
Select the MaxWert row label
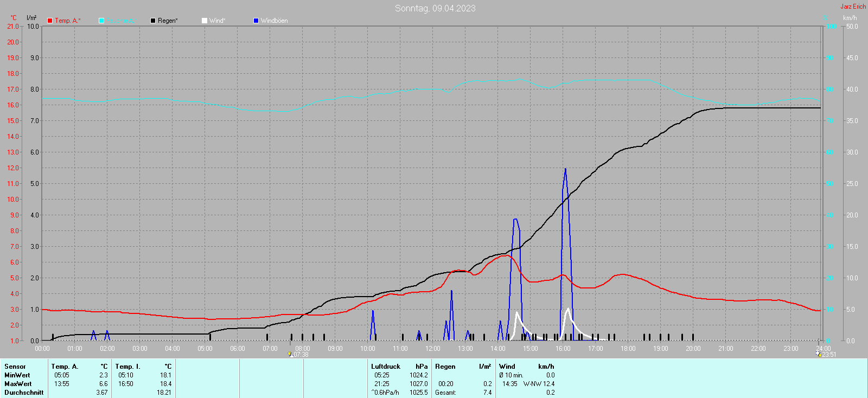coord(18,384)
